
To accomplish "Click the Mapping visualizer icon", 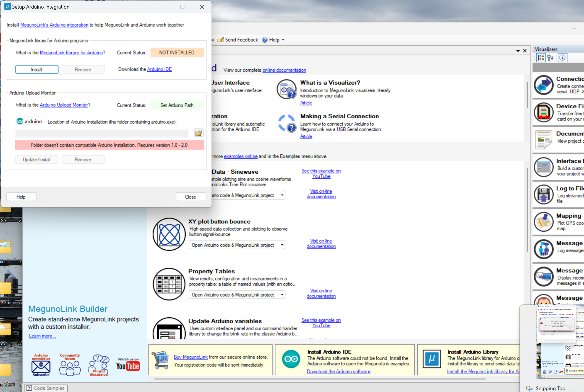I will coord(543,222).
